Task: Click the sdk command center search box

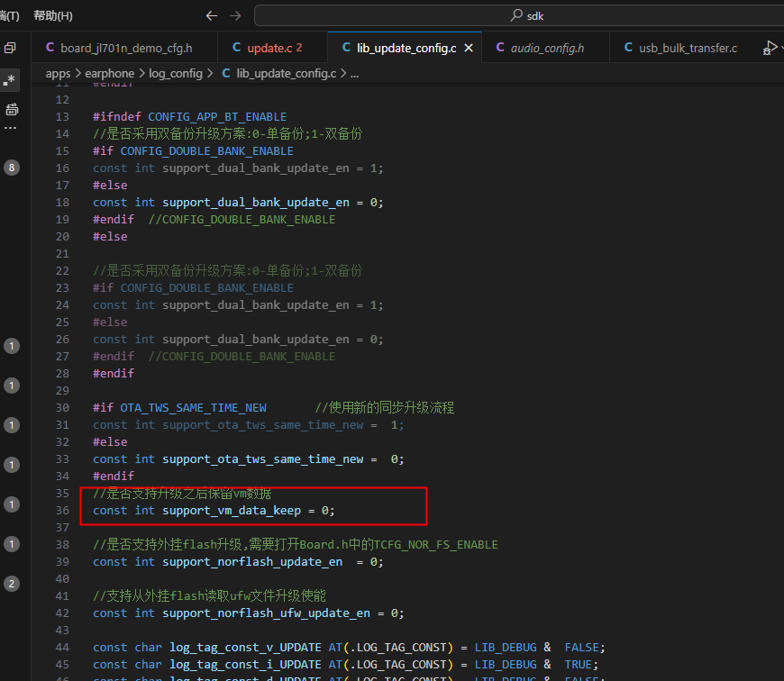Action: (518, 15)
